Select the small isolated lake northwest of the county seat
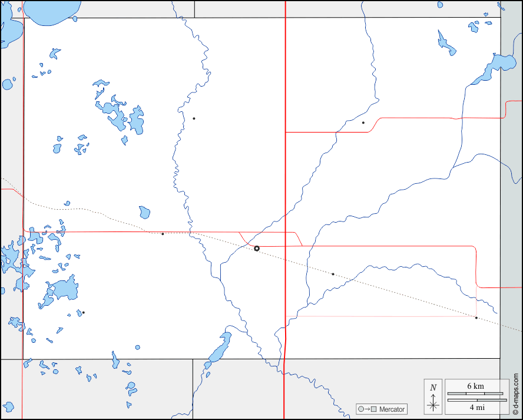The height and width of the screenshot is (420, 523). 144,212
